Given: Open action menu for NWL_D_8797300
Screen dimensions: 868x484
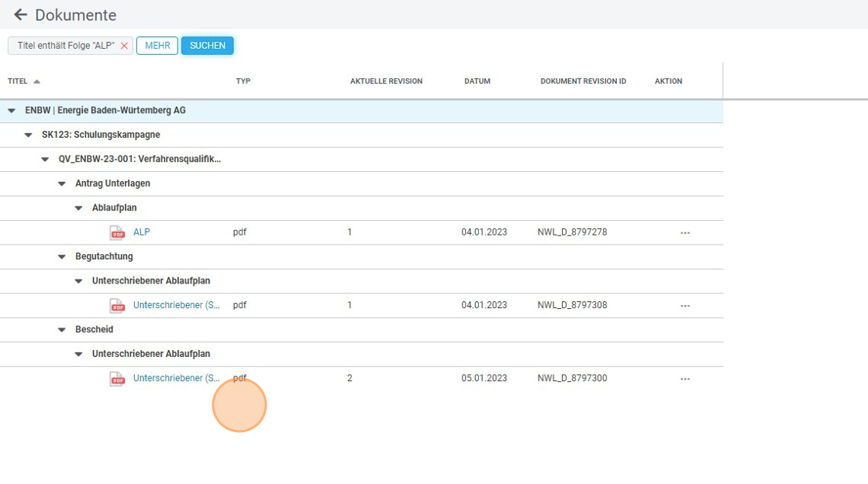Looking at the screenshot, I should click(x=685, y=379).
